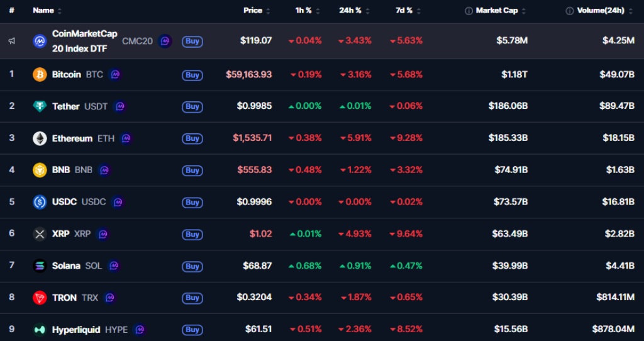Click Buy button for USDC
644x341 pixels.
pos(192,202)
